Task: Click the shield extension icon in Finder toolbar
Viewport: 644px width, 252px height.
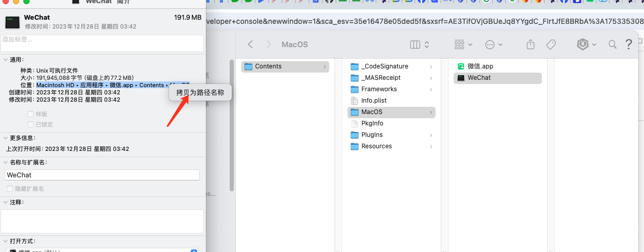Action: click(582, 45)
